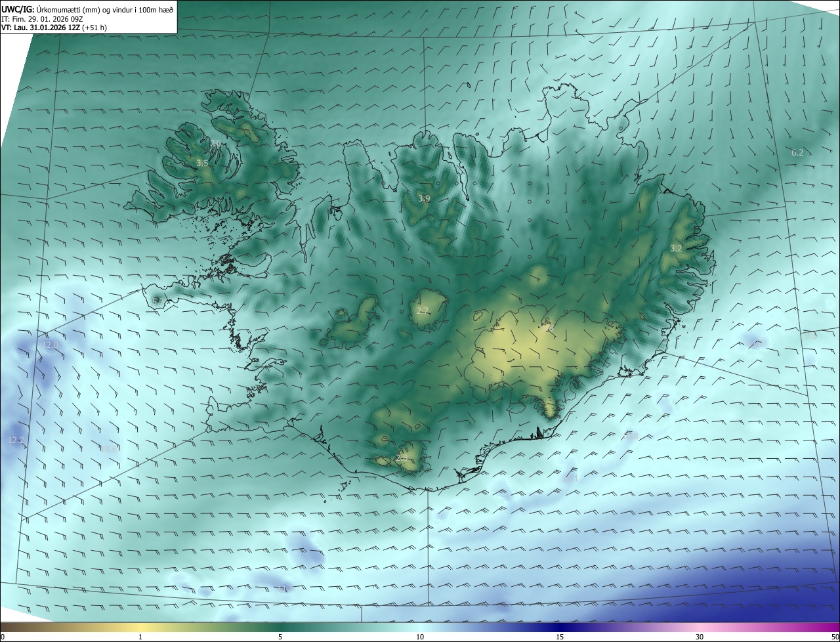The width and height of the screenshot is (840, 642).
Task: Click the 15 tick on the color scale
Action: 560,637
